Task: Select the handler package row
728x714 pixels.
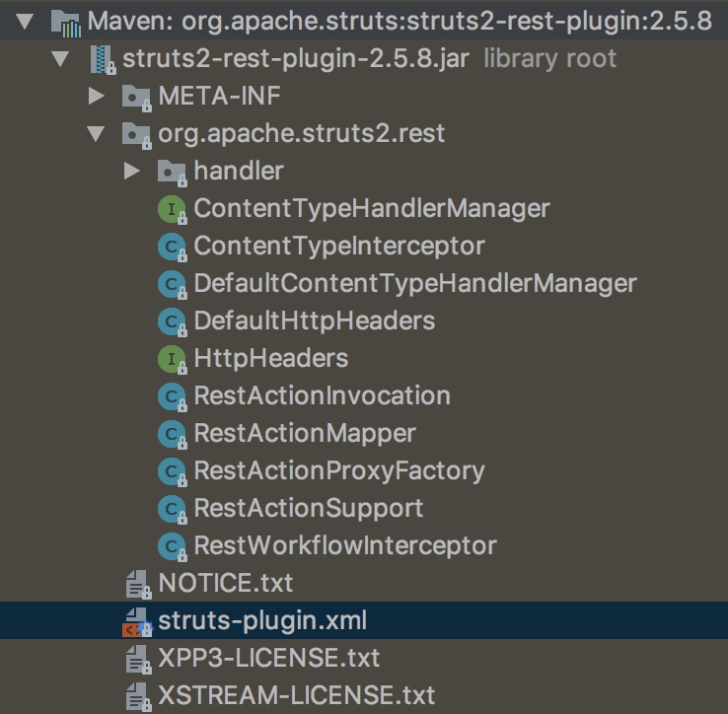Action: tap(239, 171)
